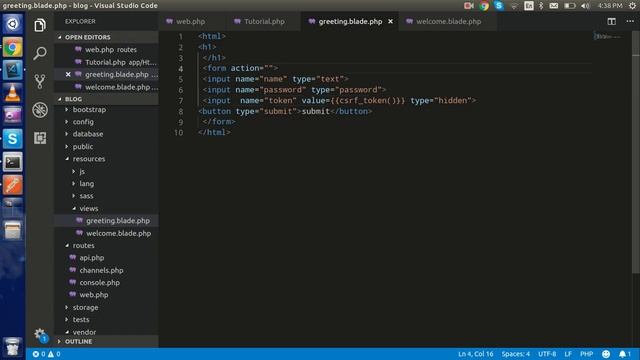Open greeting.blade.php in views folder
The height and width of the screenshot is (360, 640).
[x=106, y=221]
